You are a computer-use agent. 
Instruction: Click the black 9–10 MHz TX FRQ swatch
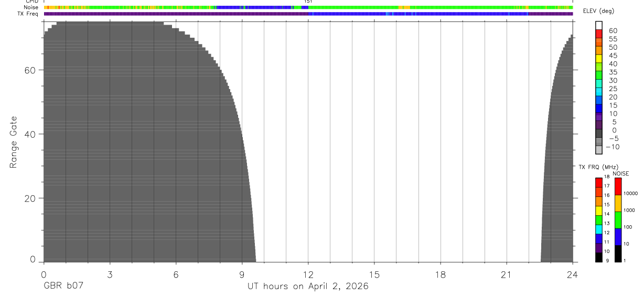(599, 257)
